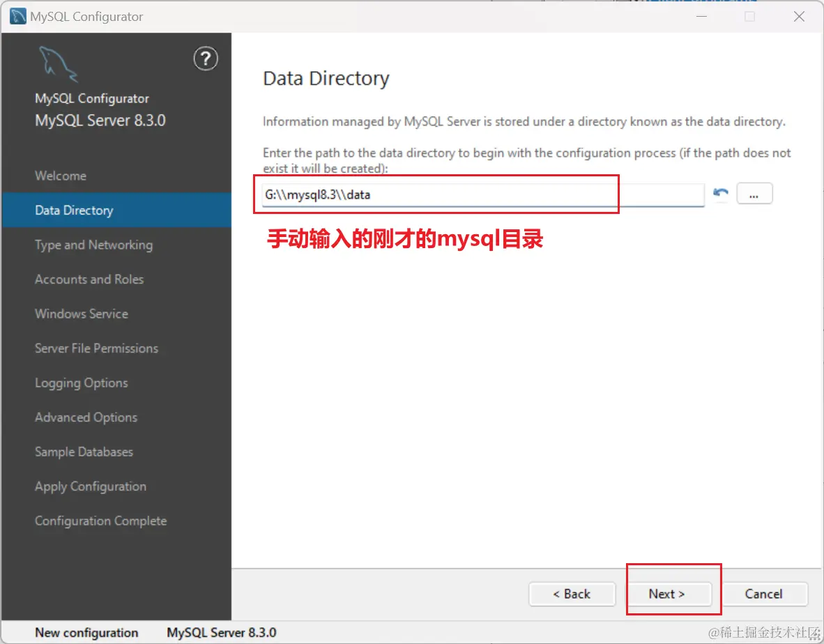Screen dimensions: 824x644
Task: Select Sample Databases step
Action: point(84,452)
